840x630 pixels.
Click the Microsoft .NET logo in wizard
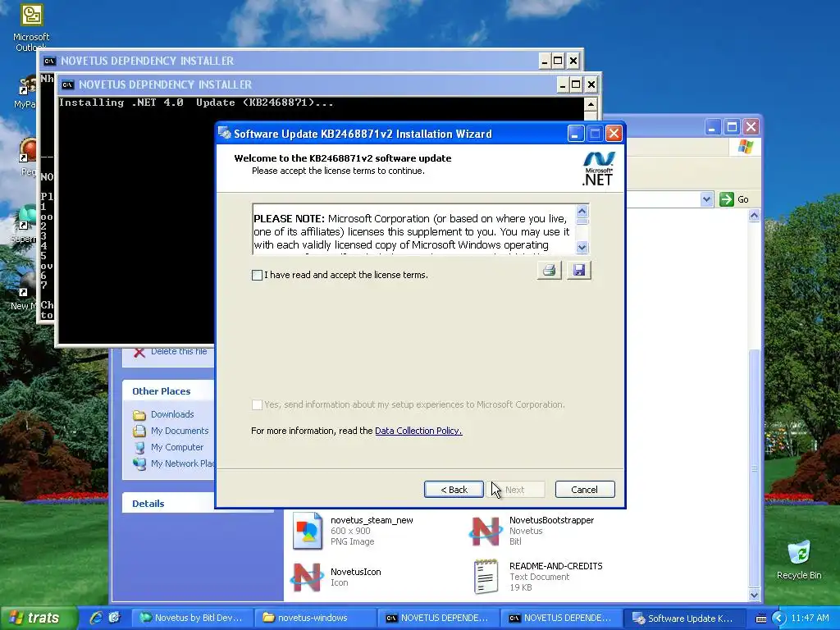tap(598, 169)
